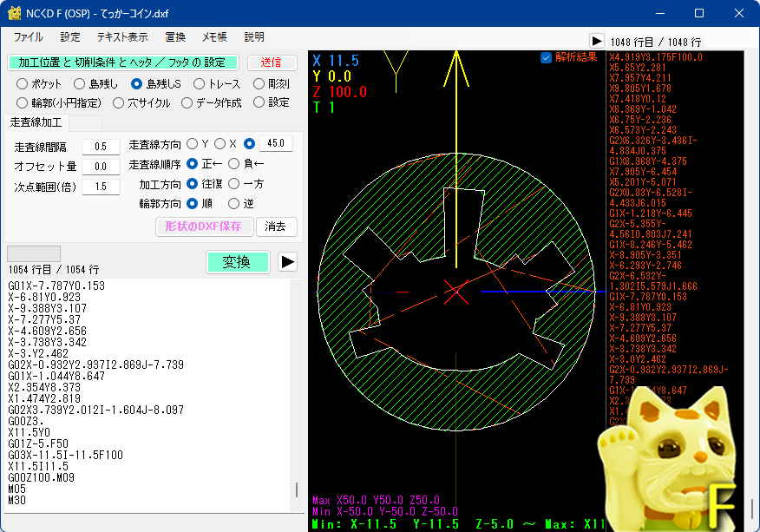Select the 彫刻 machining mode
This screenshot has height=532, width=760.
pos(257,83)
